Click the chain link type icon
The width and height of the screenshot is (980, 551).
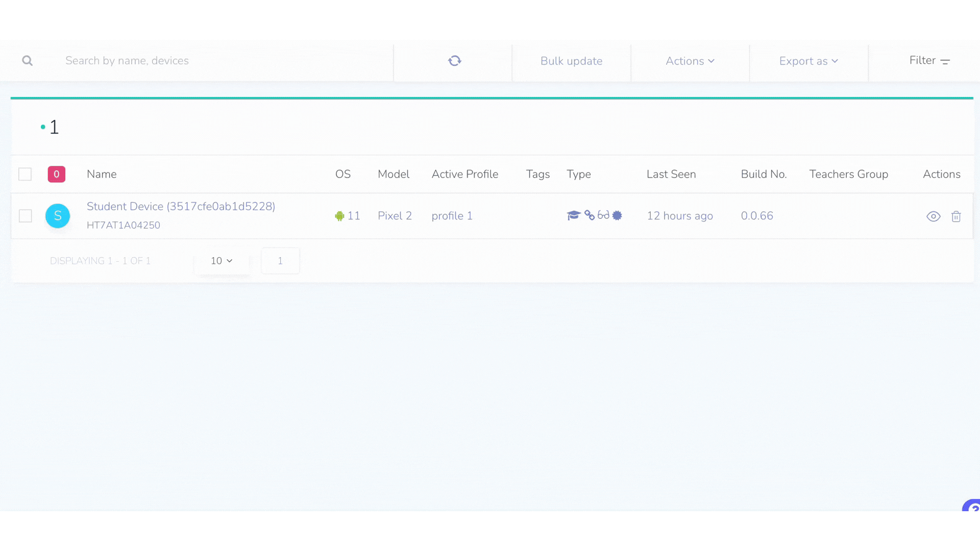(590, 215)
